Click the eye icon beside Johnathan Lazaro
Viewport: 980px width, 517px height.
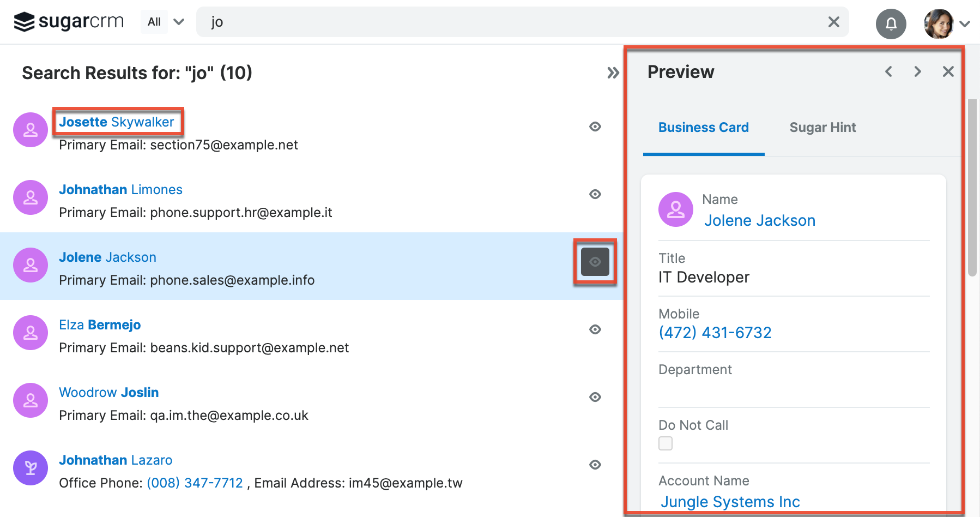tap(595, 465)
